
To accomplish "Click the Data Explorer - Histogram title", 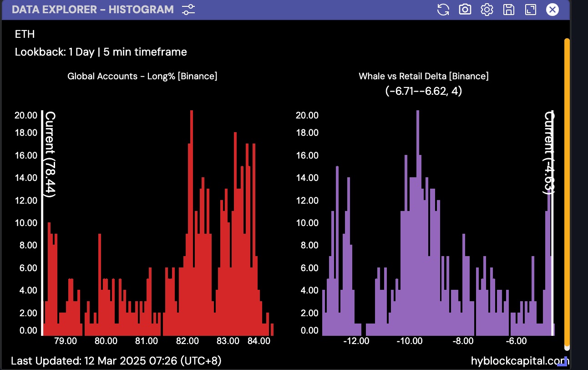I will pos(92,10).
